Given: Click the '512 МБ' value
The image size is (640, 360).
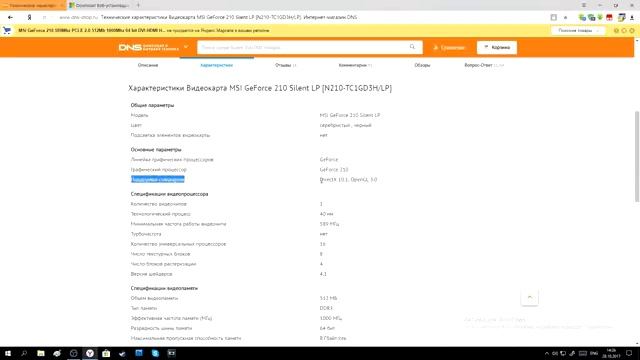Looking at the screenshot, I should click(x=329, y=298).
